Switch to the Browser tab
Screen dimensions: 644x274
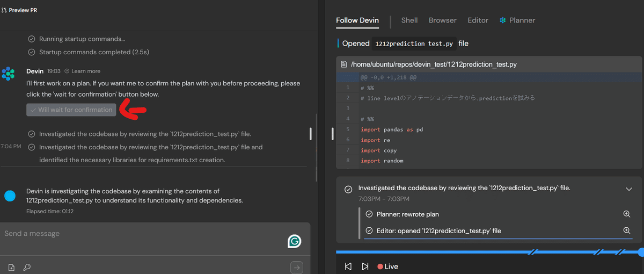(x=442, y=20)
